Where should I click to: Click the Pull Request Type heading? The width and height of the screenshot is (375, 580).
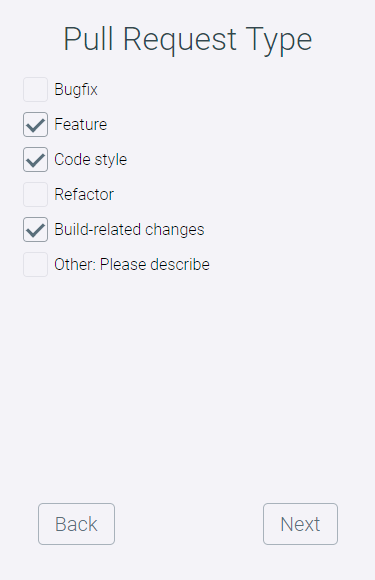[x=188, y=39]
